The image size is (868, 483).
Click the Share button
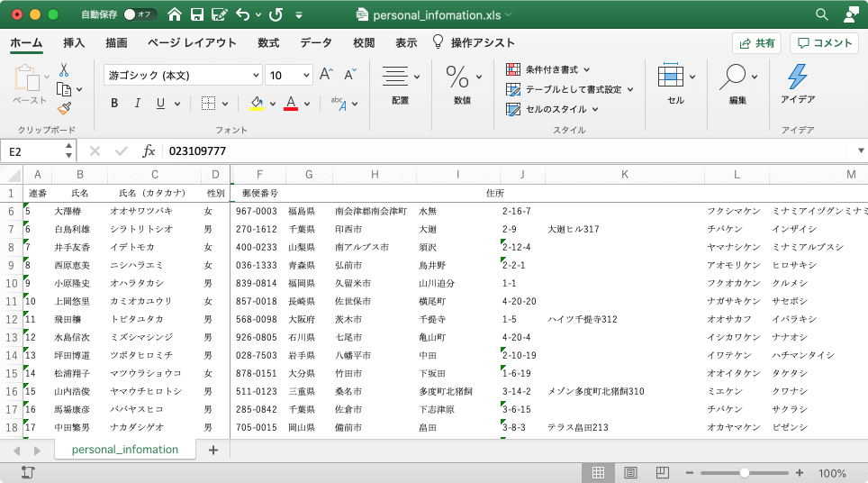(x=756, y=42)
